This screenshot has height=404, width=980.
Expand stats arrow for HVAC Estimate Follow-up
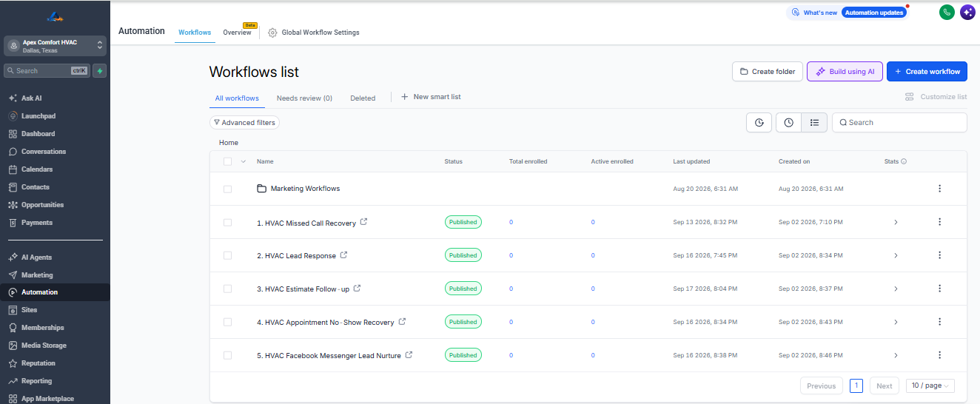[x=896, y=289]
